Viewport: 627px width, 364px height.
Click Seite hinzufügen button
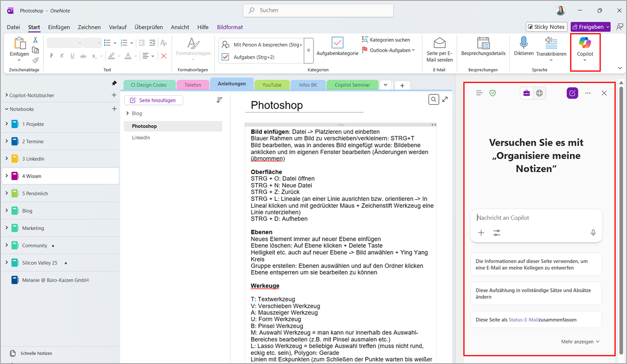tap(153, 100)
